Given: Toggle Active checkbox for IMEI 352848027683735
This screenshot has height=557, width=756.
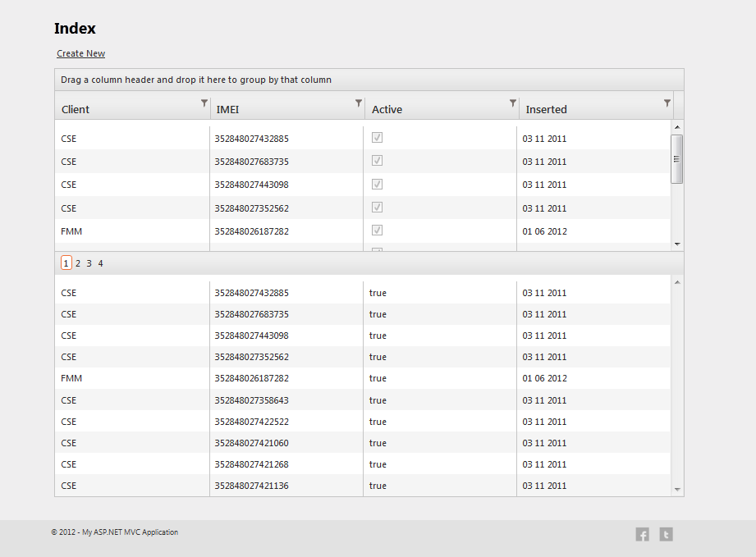Looking at the screenshot, I should click(x=378, y=161).
